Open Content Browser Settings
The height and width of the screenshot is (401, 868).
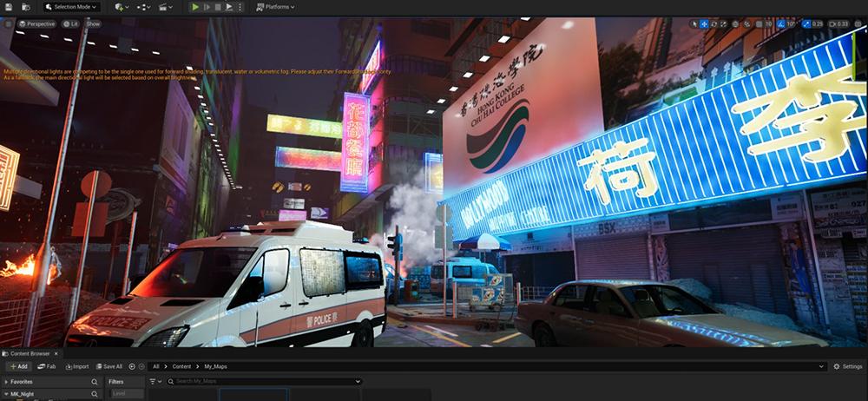[x=848, y=366]
